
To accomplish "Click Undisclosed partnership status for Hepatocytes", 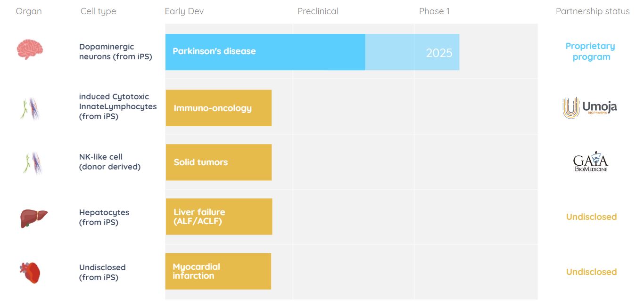I will click(x=591, y=217).
